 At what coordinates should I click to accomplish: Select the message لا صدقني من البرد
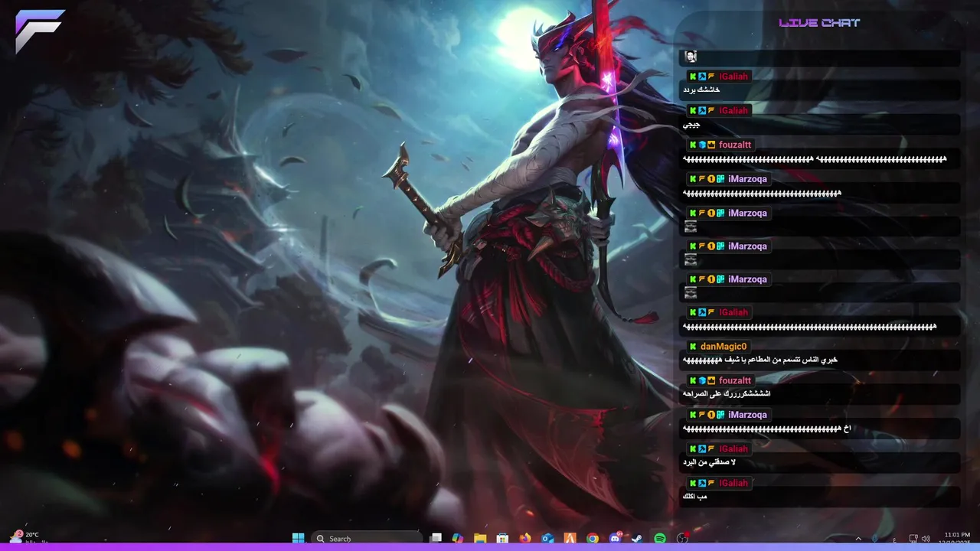point(708,462)
